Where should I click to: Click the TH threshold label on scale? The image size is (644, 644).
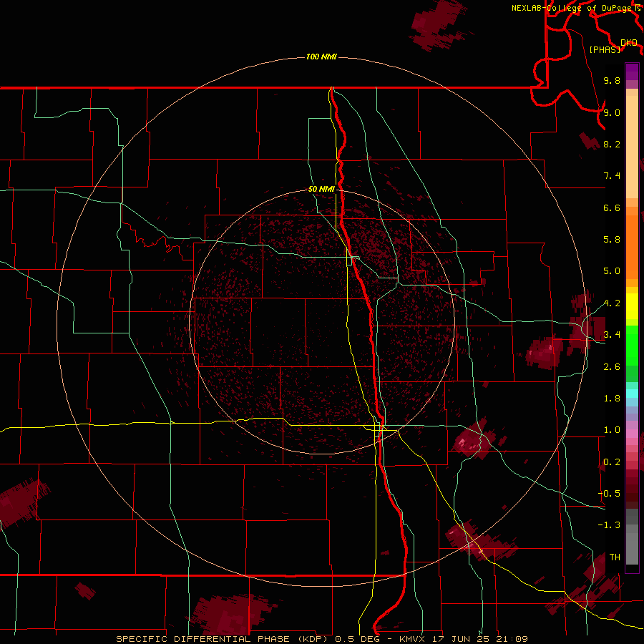pyautogui.click(x=615, y=557)
